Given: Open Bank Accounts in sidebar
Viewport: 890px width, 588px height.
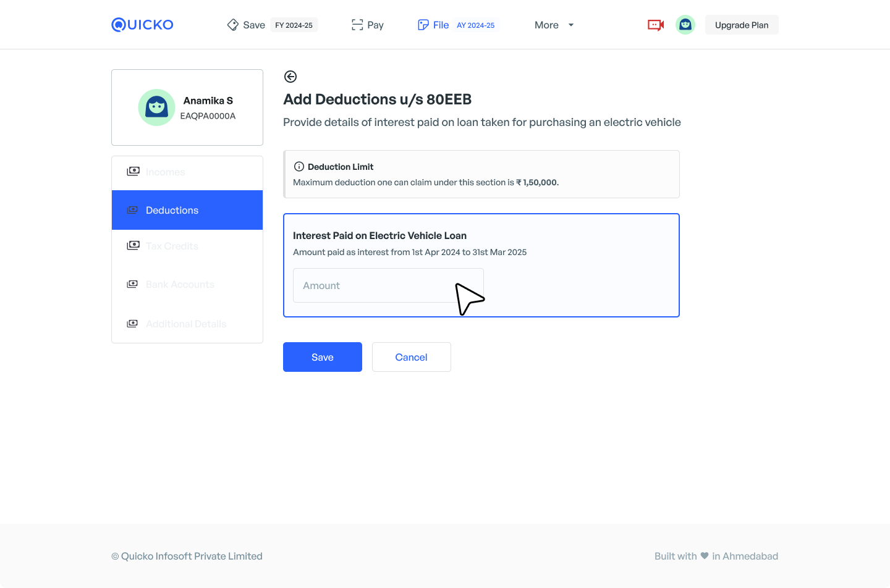Looking at the screenshot, I should coord(180,284).
